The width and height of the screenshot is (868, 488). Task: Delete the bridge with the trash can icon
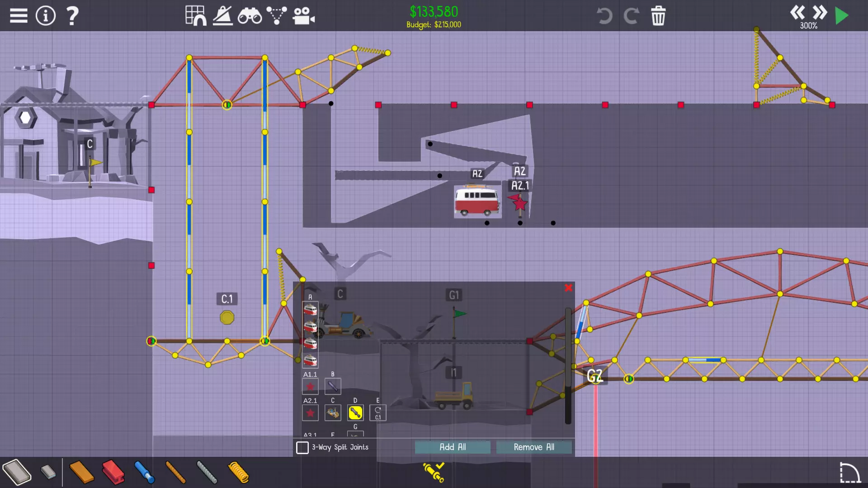(658, 16)
